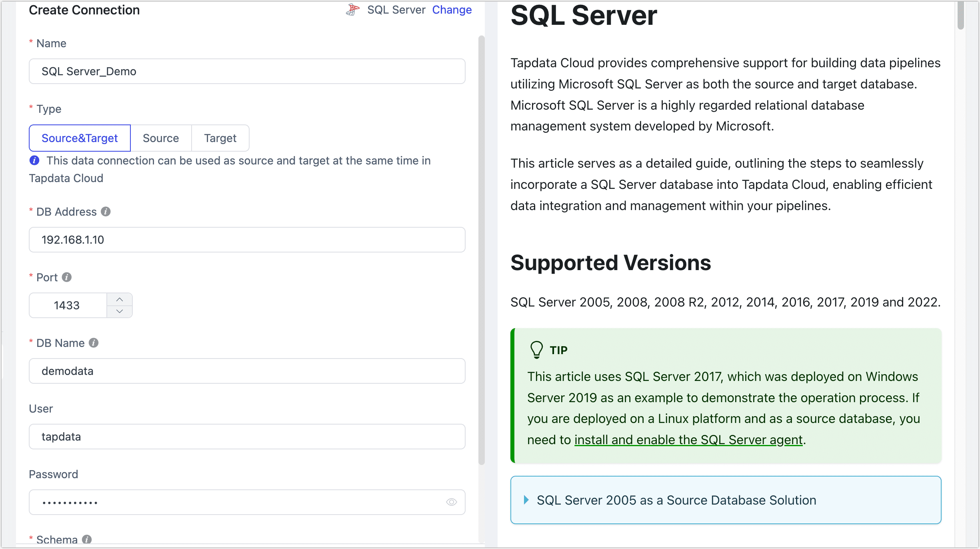Click the documentation panel scrollbar thumb
Screen dimensions: 980x549
(x=961, y=15)
